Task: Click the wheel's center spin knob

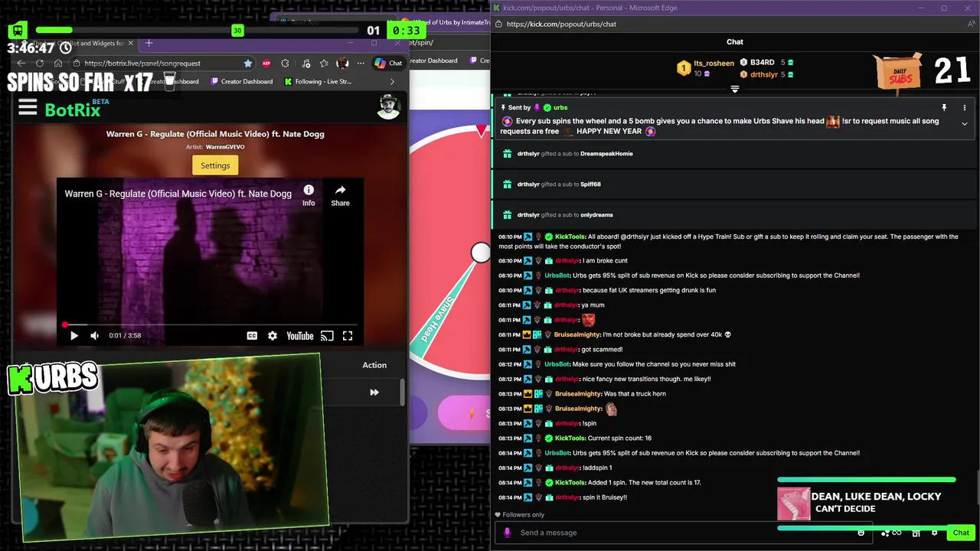Action: [480, 253]
